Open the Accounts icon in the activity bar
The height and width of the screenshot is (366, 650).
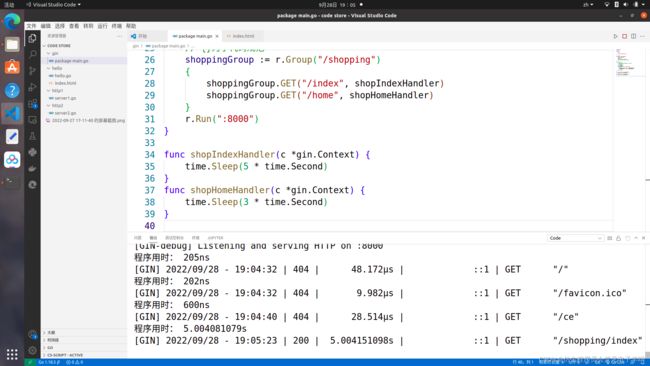pos(32,334)
